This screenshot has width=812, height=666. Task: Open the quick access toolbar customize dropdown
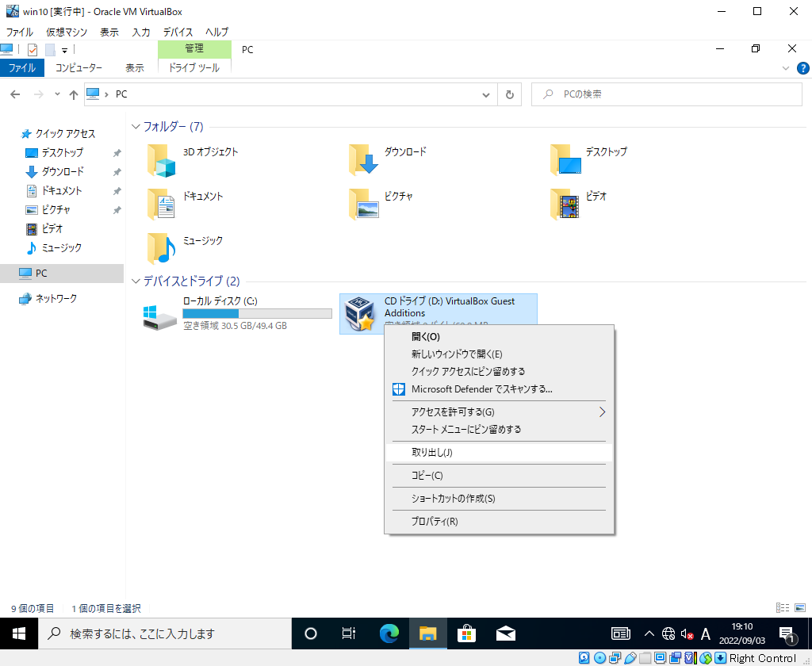coord(65,50)
